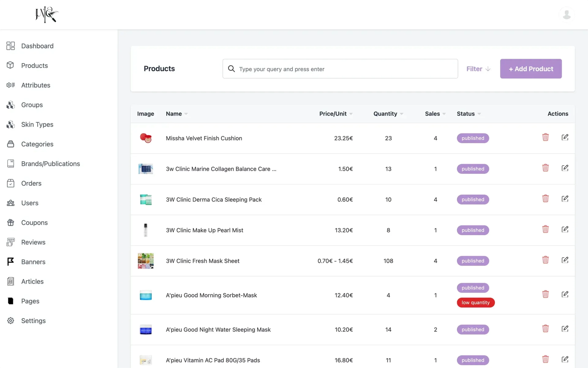Viewport: 588px width, 368px height.
Task: Focus the product search query field
Action: pyautogui.click(x=340, y=69)
